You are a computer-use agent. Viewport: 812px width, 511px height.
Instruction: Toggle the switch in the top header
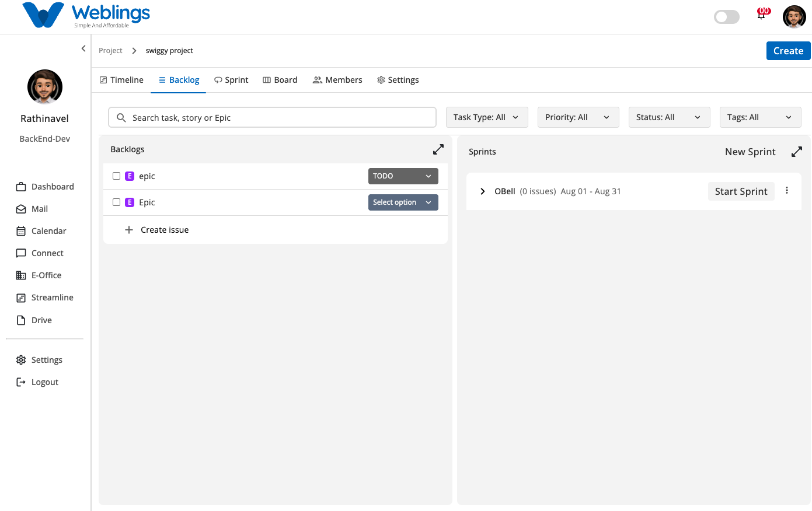(727, 17)
